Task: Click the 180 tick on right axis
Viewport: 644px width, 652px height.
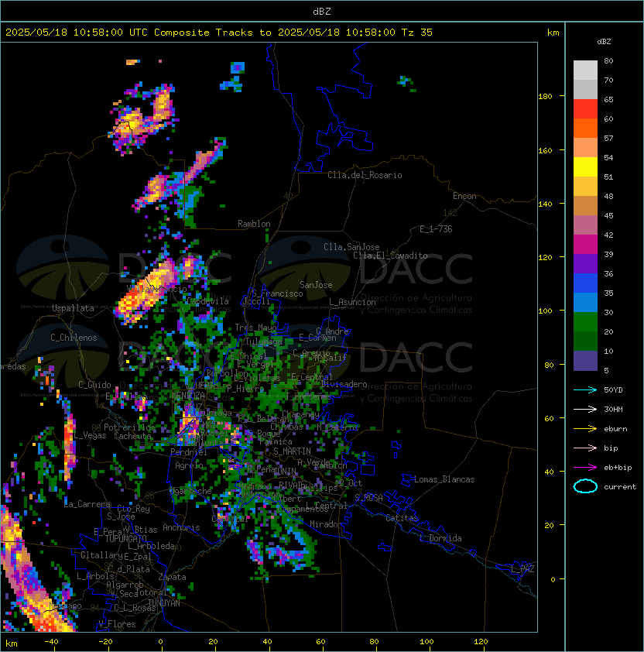Action: coord(545,97)
